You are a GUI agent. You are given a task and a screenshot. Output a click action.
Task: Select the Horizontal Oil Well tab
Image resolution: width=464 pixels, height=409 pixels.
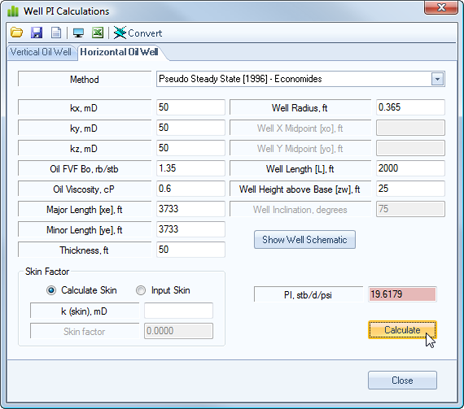pos(119,52)
